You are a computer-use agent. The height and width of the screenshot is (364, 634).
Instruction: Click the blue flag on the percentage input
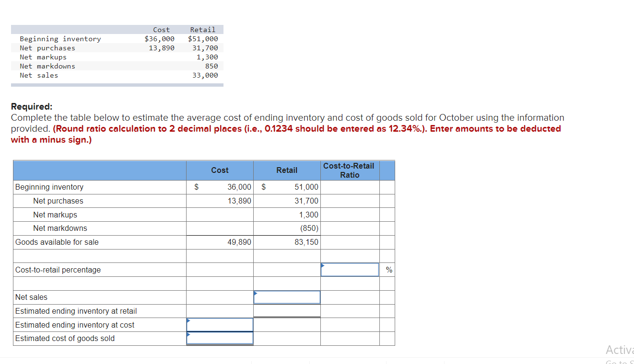point(322,265)
